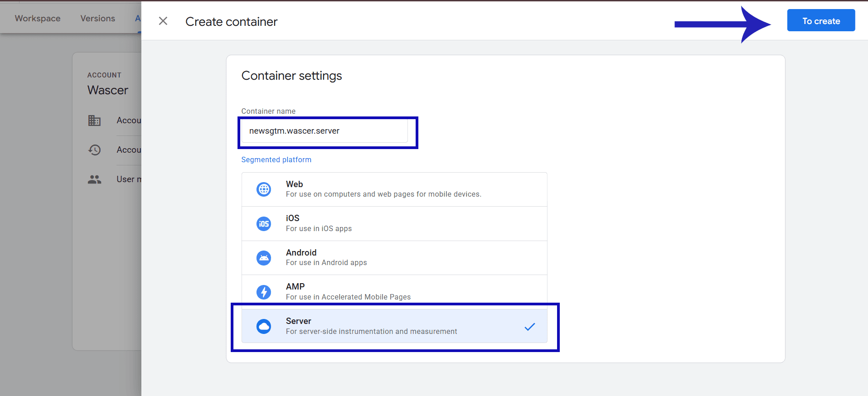Click the Web globe icon
The image size is (868, 396).
(264, 189)
